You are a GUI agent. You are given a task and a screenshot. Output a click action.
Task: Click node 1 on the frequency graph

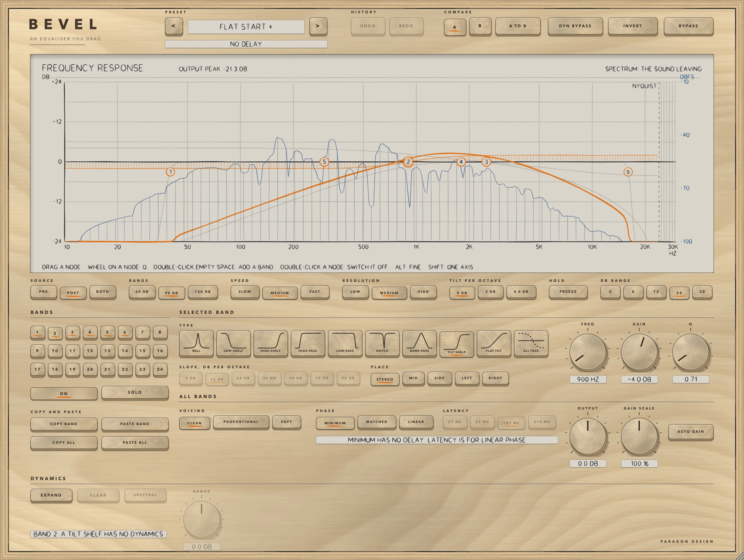[170, 172]
